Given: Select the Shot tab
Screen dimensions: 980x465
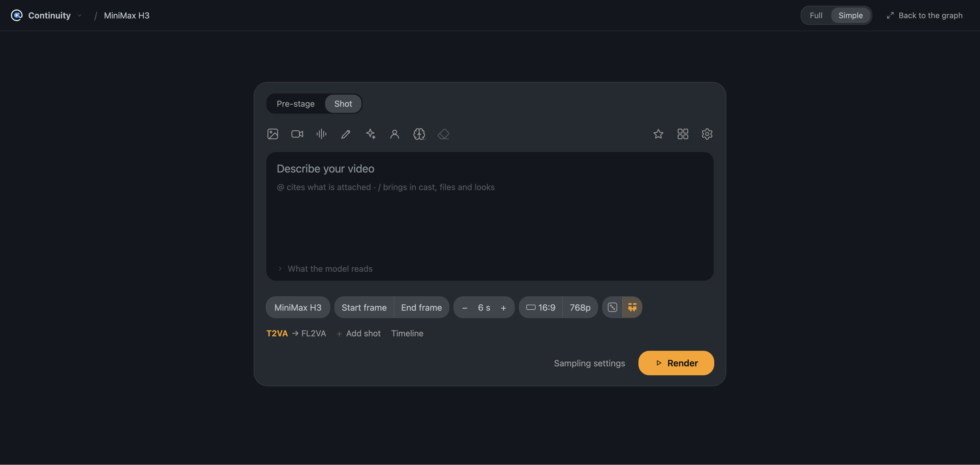Looking at the screenshot, I should pos(343,104).
